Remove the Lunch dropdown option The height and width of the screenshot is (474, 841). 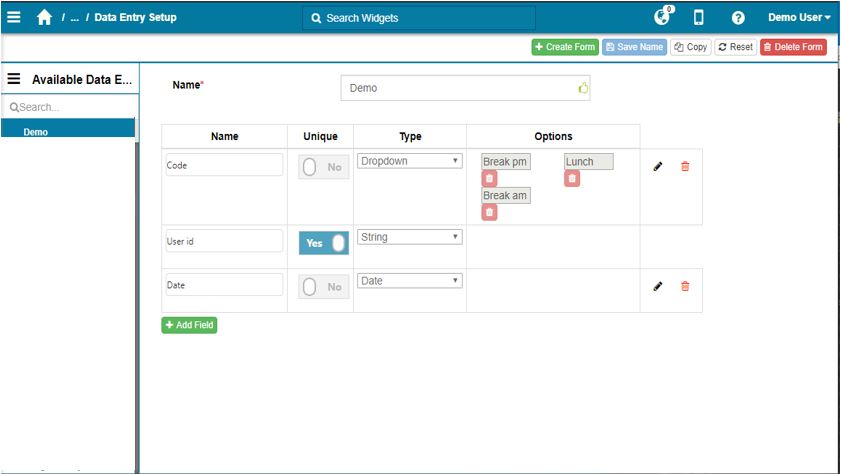[x=572, y=179]
